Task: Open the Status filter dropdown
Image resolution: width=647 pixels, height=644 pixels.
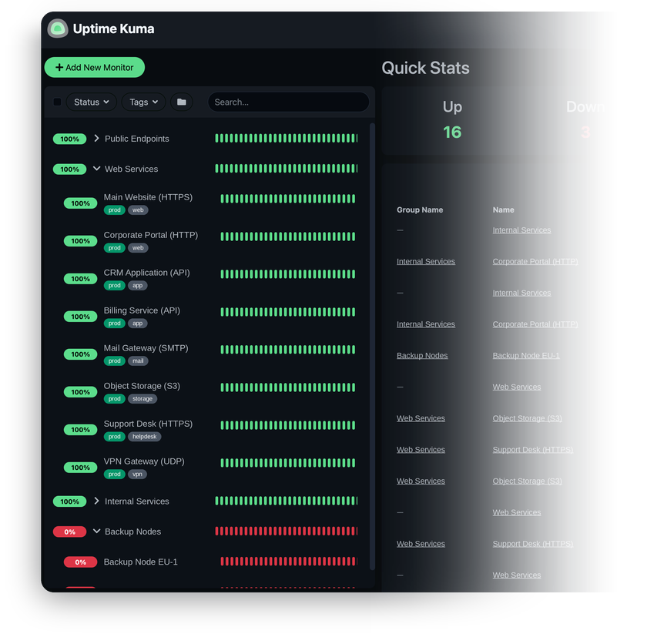Action: [x=91, y=102]
